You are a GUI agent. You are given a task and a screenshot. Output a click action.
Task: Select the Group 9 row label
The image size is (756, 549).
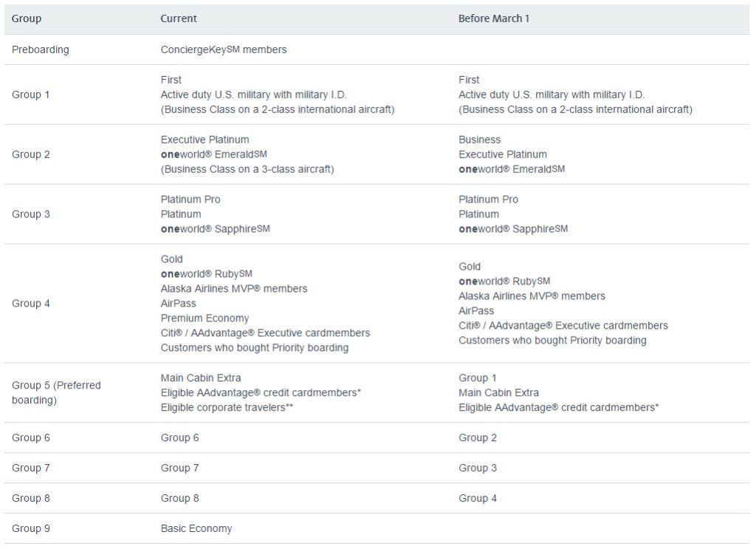[31, 528]
